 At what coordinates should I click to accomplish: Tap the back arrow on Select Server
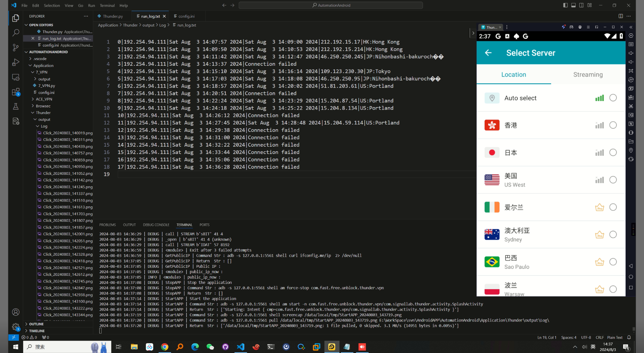[x=488, y=53]
